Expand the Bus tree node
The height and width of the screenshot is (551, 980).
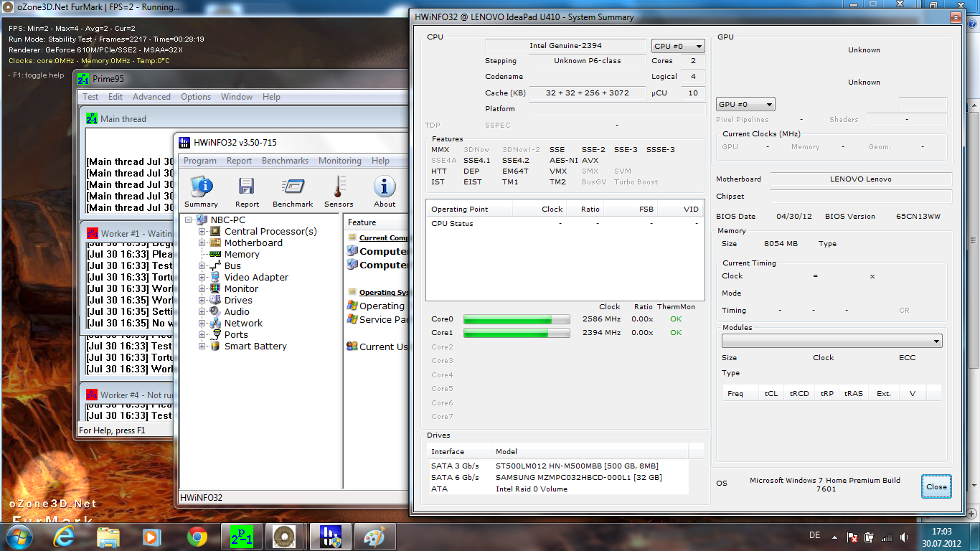click(x=202, y=265)
